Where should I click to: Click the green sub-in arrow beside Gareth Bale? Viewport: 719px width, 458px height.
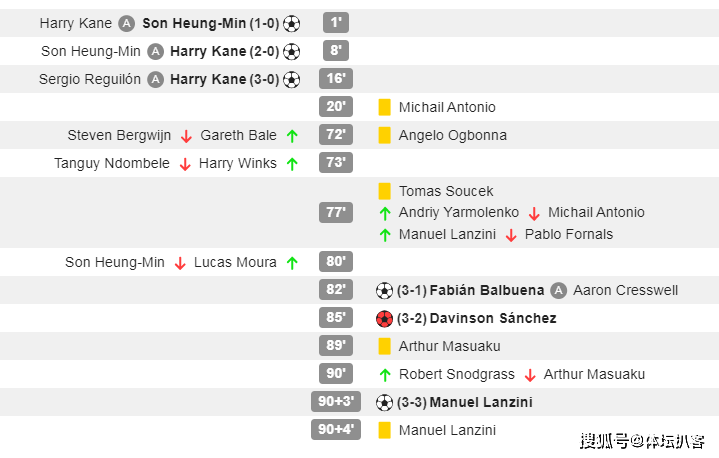[292, 136]
